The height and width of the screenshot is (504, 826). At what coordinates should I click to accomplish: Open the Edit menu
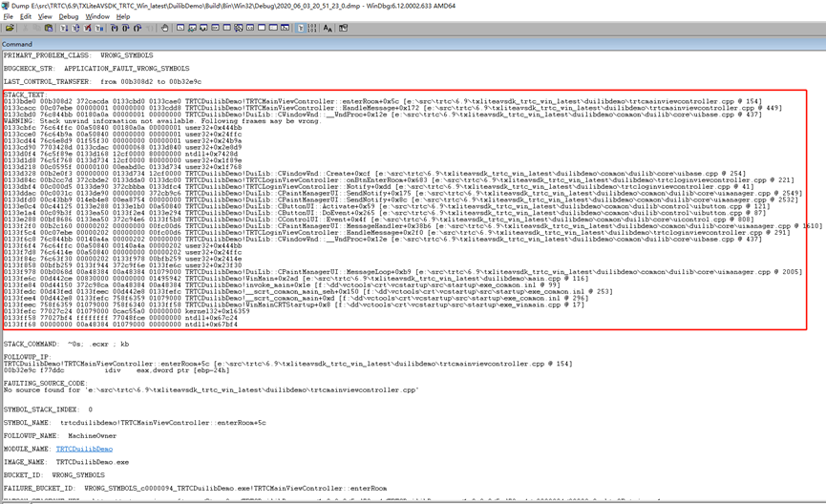[x=26, y=16]
